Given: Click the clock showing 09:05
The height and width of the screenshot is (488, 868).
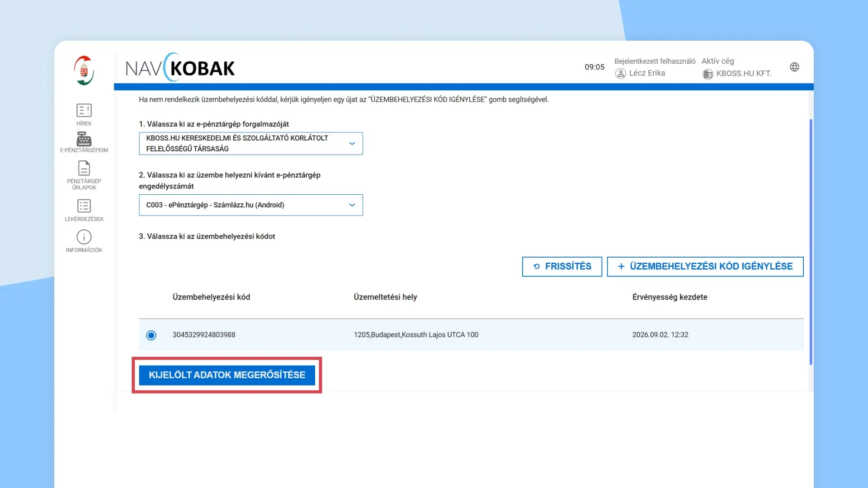Looking at the screenshot, I should pos(594,67).
